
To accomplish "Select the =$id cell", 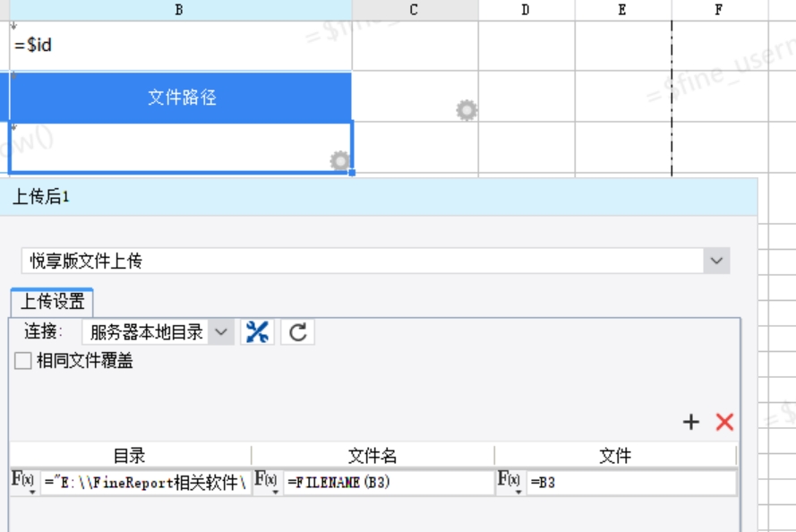I will coord(181,46).
